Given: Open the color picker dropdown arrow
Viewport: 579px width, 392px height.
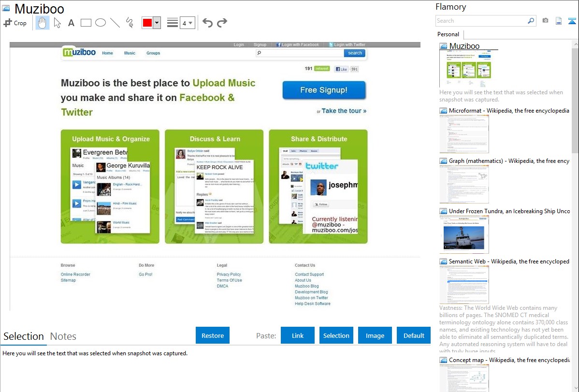Looking at the screenshot, I should click(157, 23).
